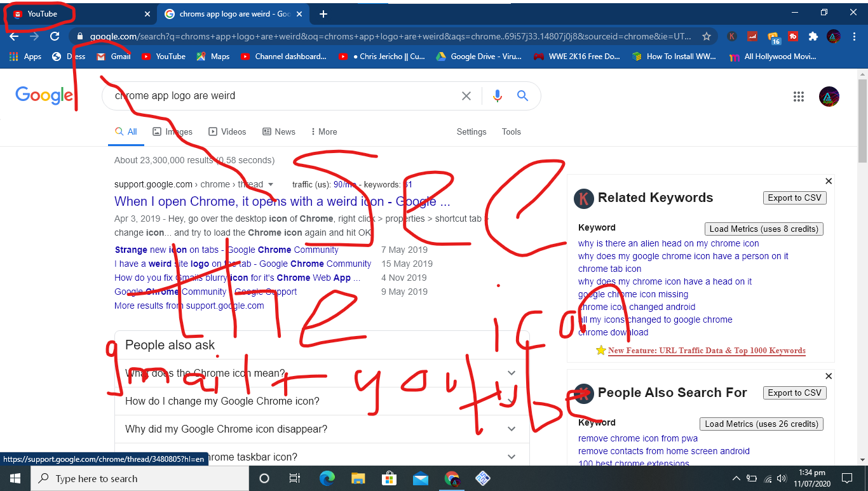Open the Apps bookmarks shortcut

(25, 57)
